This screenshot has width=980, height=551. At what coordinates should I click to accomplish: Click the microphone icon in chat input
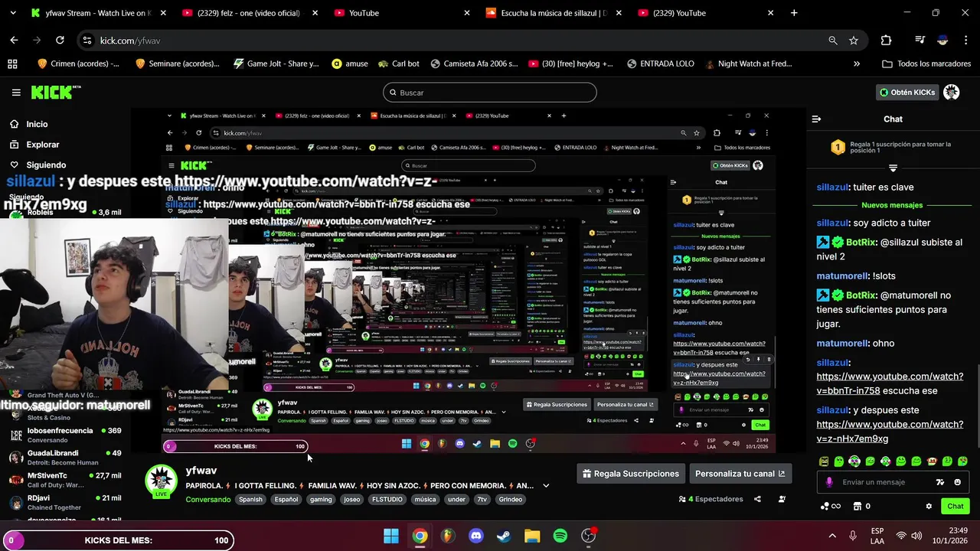(x=829, y=482)
